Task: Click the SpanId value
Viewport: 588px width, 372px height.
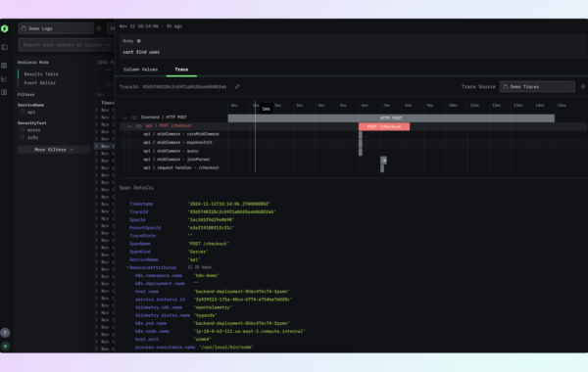Action: click(x=211, y=220)
